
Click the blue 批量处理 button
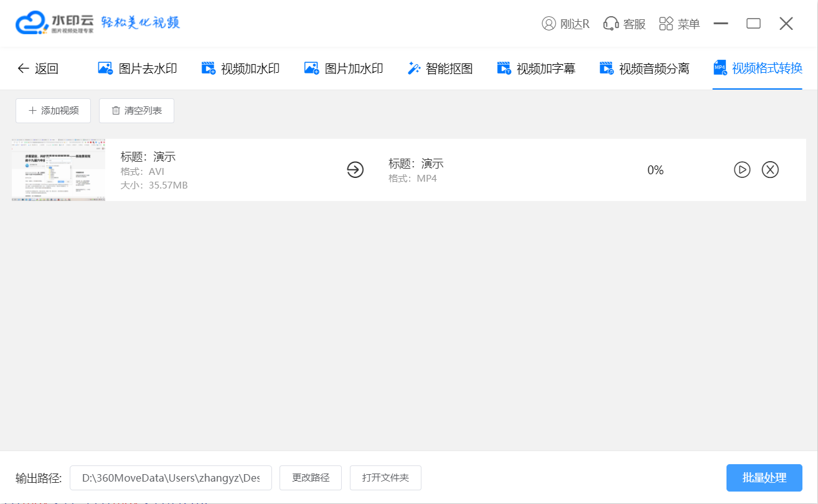pos(764,478)
